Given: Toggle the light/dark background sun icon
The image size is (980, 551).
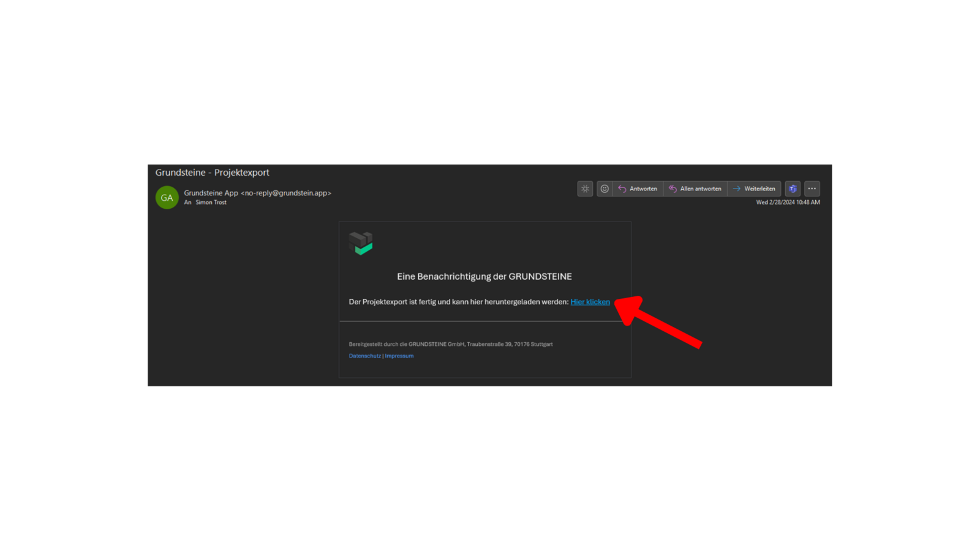Looking at the screenshot, I should [x=585, y=189].
